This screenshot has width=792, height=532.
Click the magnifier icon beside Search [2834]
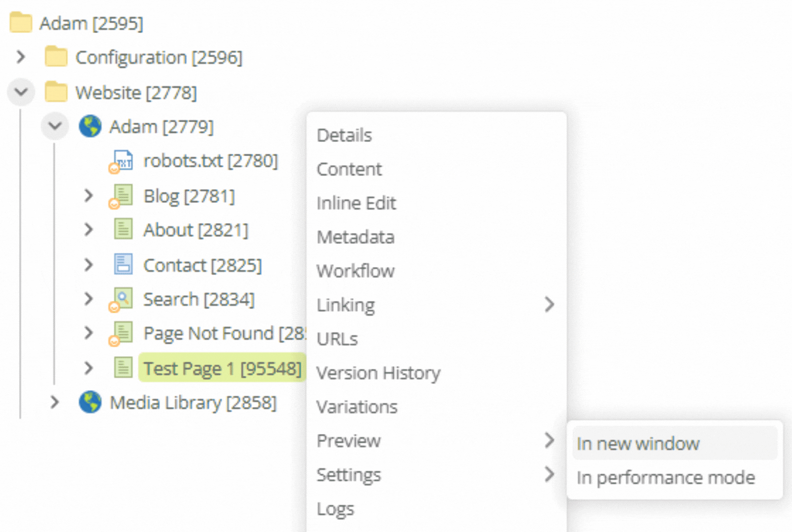(123, 298)
